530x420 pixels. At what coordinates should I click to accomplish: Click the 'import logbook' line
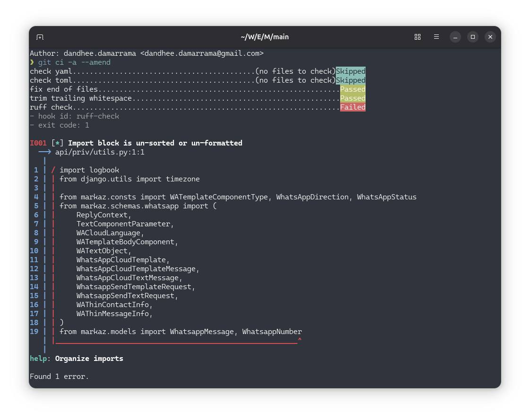(89, 170)
